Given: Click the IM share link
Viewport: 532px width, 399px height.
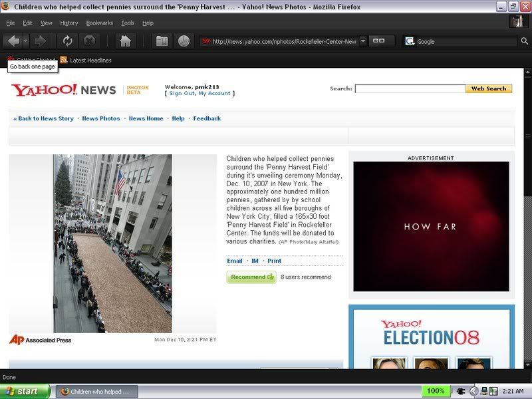Looking at the screenshot, I should pyautogui.click(x=255, y=261).
